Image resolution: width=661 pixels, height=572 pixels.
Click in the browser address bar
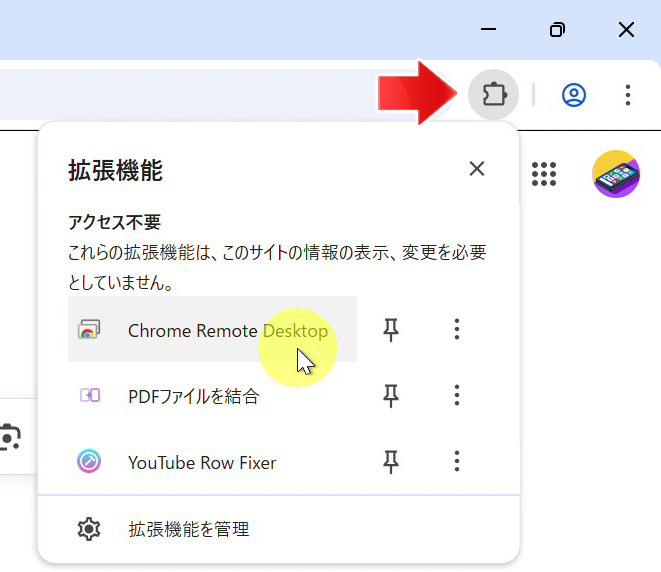tap(200, 95)
